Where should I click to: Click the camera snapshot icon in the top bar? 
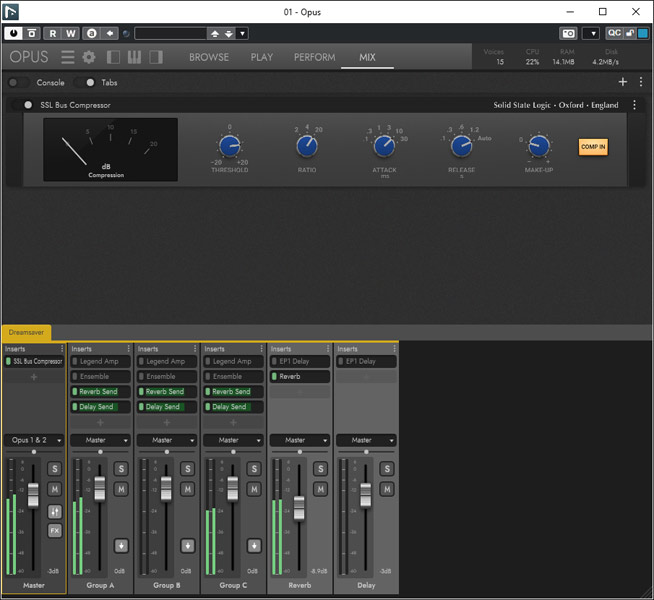pyautogui.click(x=568, y=33)
